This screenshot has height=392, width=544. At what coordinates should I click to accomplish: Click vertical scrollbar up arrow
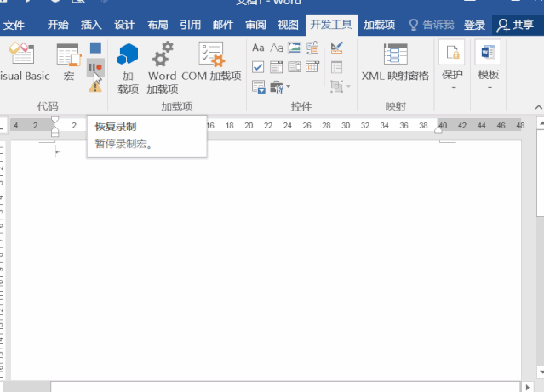[x=541, y=123]
